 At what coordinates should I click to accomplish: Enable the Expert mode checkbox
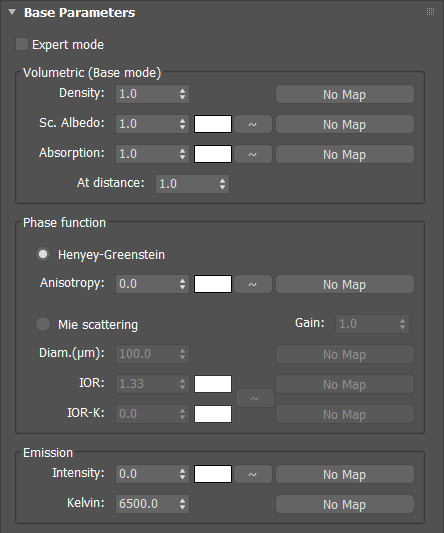[22, 45]
